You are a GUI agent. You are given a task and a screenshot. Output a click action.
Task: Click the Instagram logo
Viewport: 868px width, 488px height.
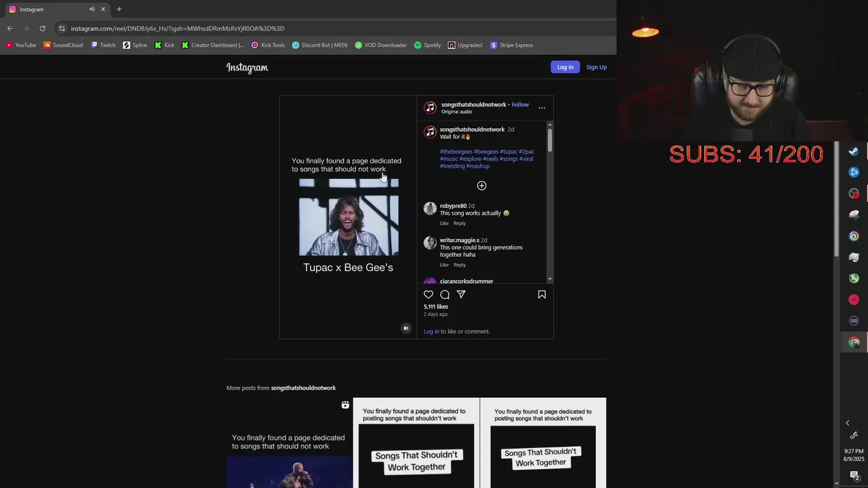pos(247,68)
